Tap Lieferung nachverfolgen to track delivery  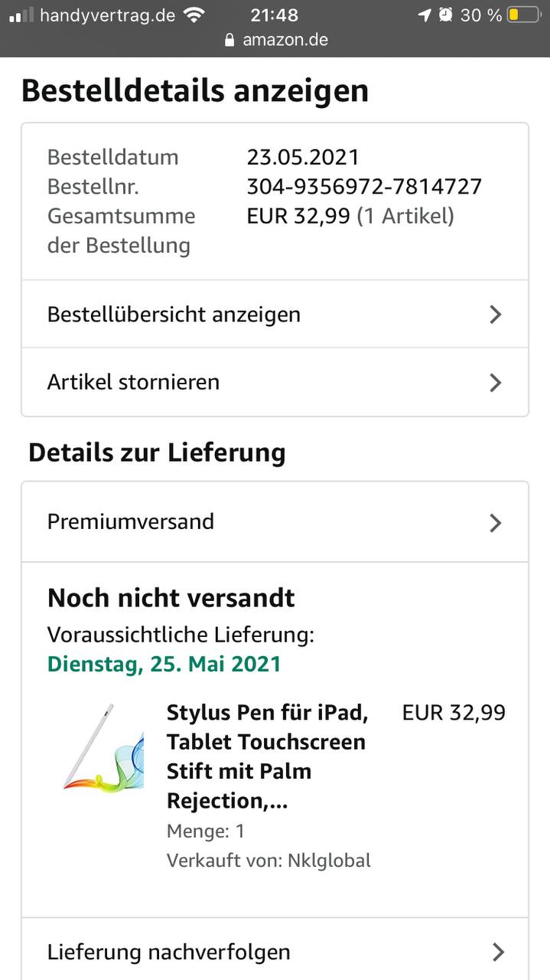169,952
